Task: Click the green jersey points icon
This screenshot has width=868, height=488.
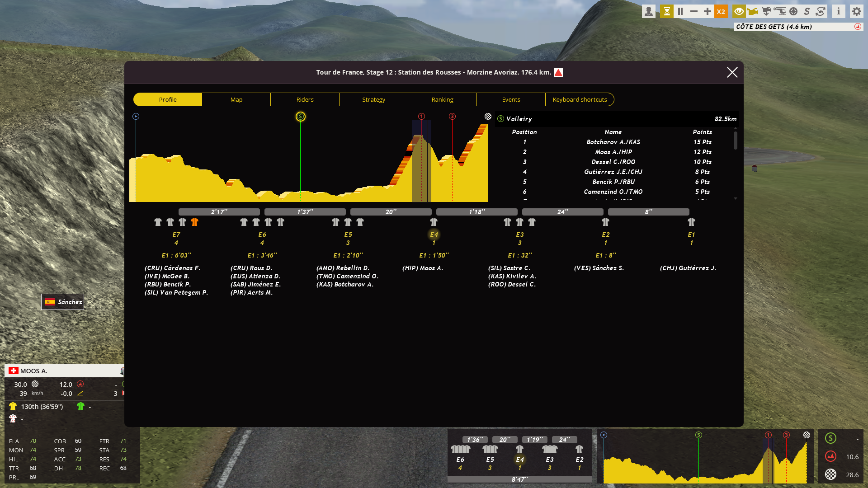Action: click(80, 406)
